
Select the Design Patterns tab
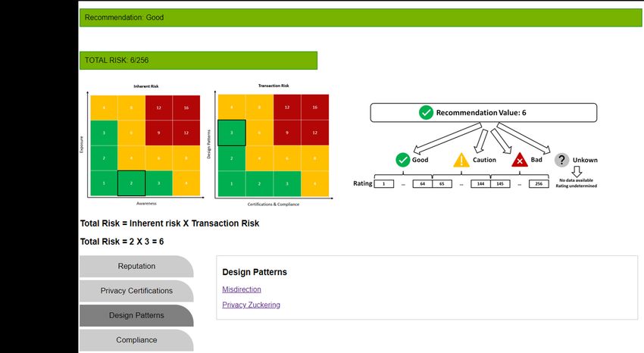coord(136,316)
